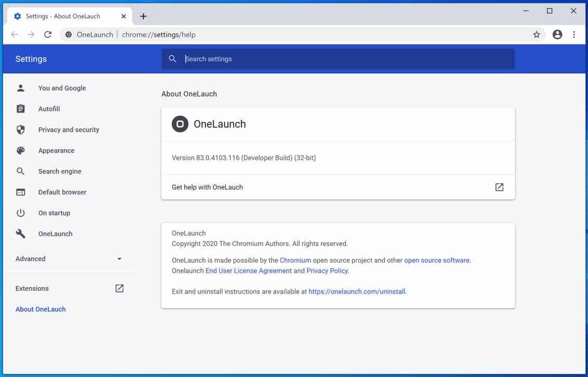
Task: Click the power icon for On startup
Action: pyautogui.click(x=21, y=213)
